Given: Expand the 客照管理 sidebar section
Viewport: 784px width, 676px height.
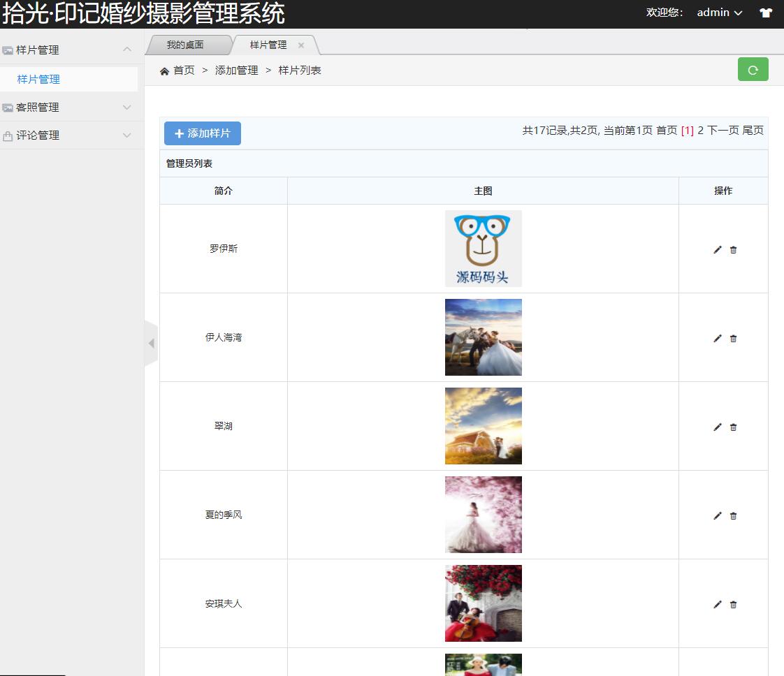Looking at the screenshot, I should point(127,107).
